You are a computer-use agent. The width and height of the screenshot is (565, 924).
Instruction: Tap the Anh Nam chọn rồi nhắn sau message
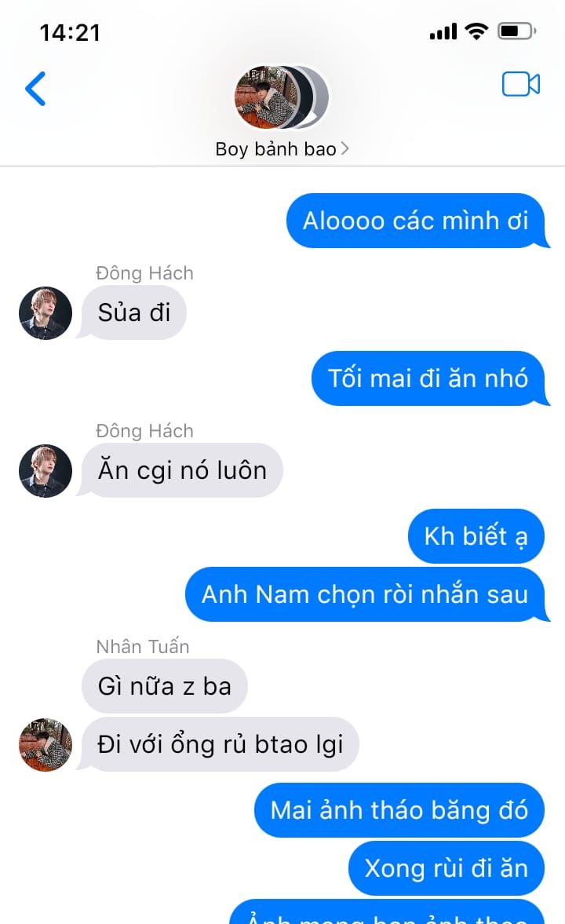pyautogui.click(x=367, y=594)
